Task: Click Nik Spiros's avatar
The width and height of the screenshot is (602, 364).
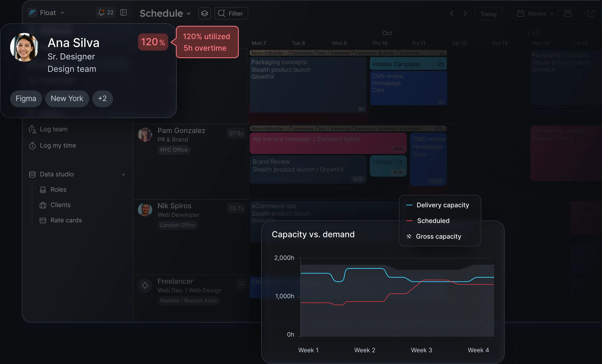Action: (145, 210)
